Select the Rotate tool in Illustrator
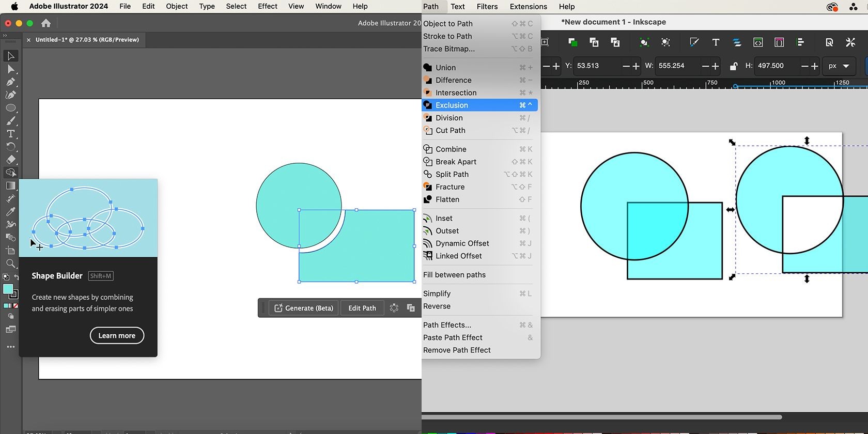The height and width of the screenshot is (434, 868). (x=11, y=147)
